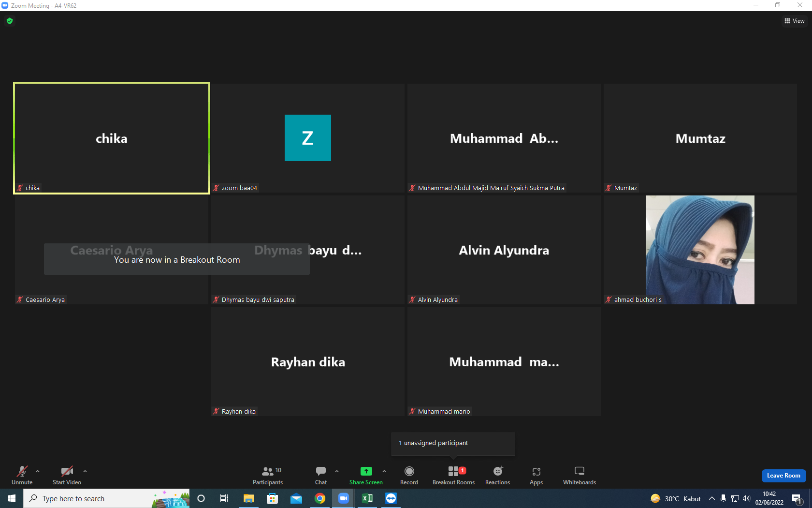Screen dimensions: 812x508
Task: Click the Alvin Alyundra participant tile
Action: coord(504,250)
